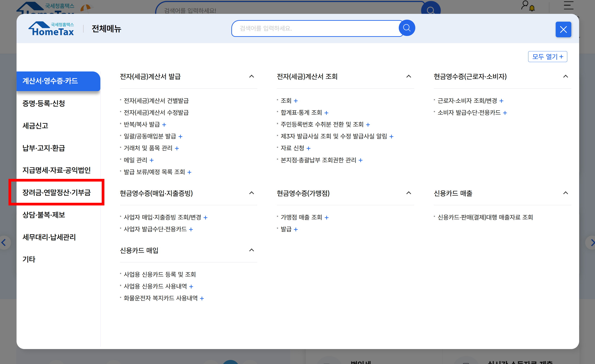Viewport: 595px width, 364px height.
Task: Open the 증명·등록·신청 menu category
Action: coord(44,103)
